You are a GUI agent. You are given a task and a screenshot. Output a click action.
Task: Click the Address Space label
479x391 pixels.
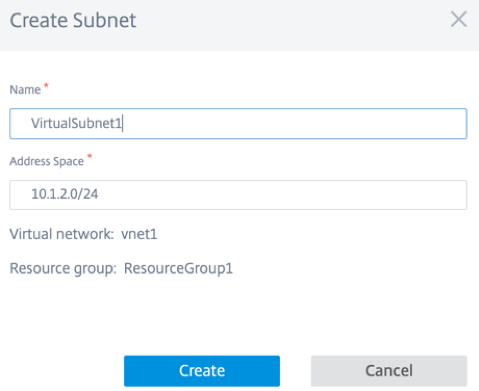pos(46,161)
